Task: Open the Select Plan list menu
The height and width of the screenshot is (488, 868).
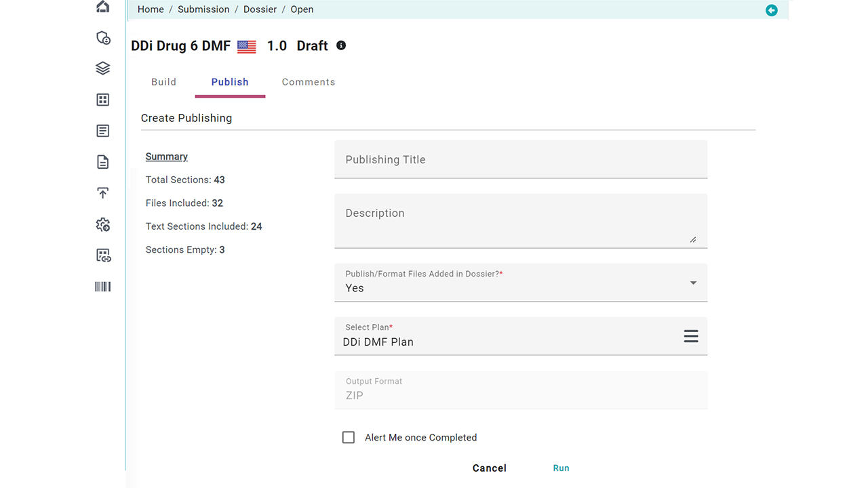Action: pyautogui.click(x=690, y=336)
